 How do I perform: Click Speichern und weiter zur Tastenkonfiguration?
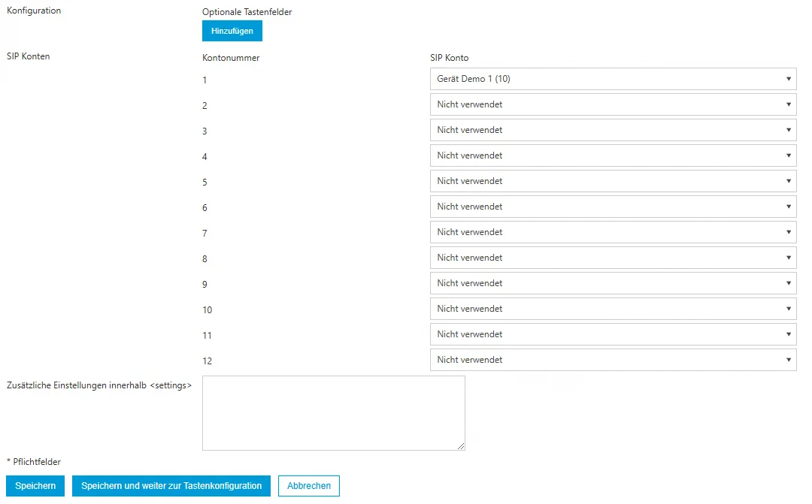(171, 486)
